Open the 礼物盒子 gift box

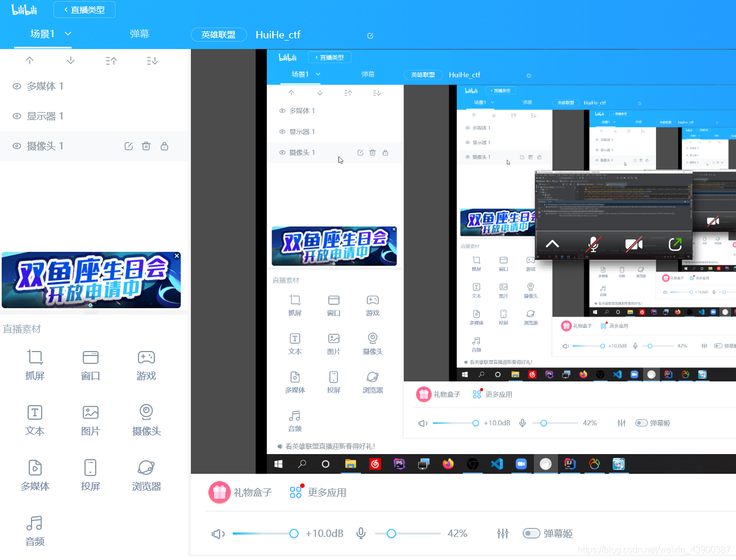(240, 492)
